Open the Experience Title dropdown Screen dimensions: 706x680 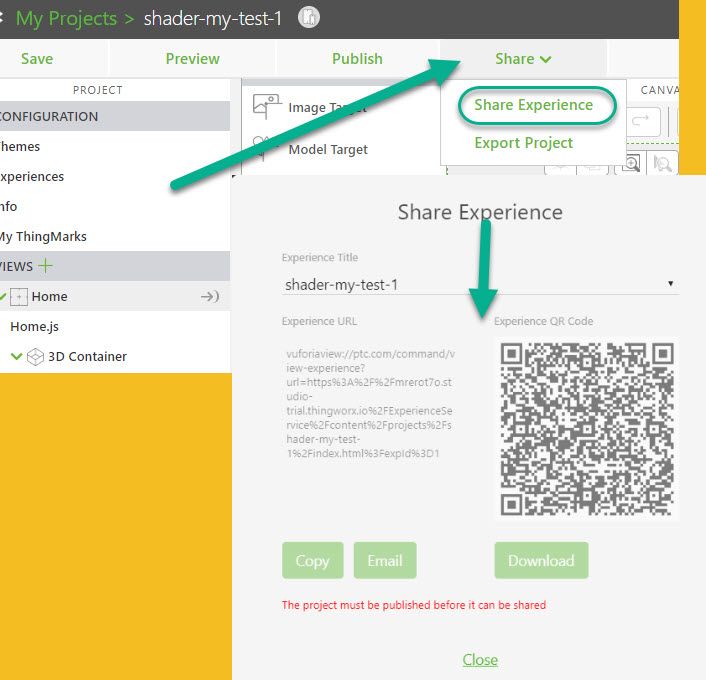pyautogui.click(x=480, y=284)
